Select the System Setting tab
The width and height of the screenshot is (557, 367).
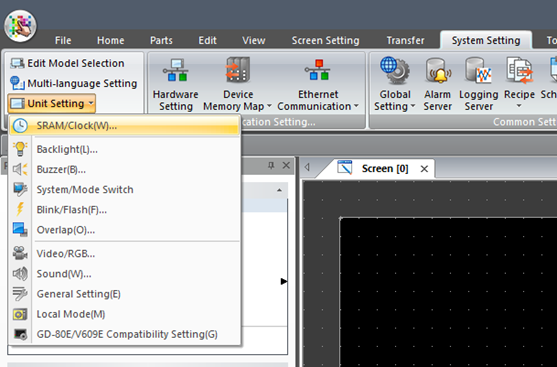(x=486, y=41)
